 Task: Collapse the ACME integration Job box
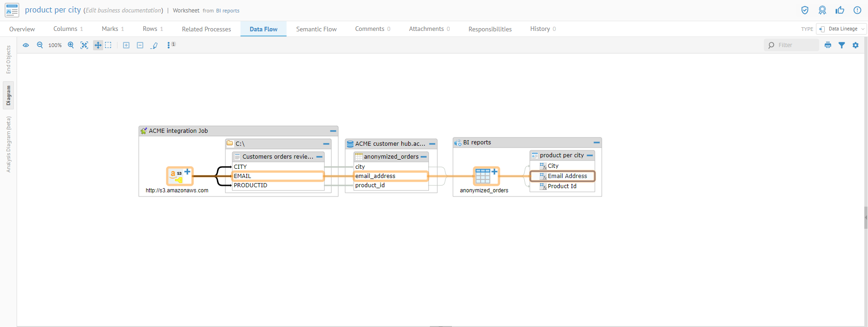point(333,131)
